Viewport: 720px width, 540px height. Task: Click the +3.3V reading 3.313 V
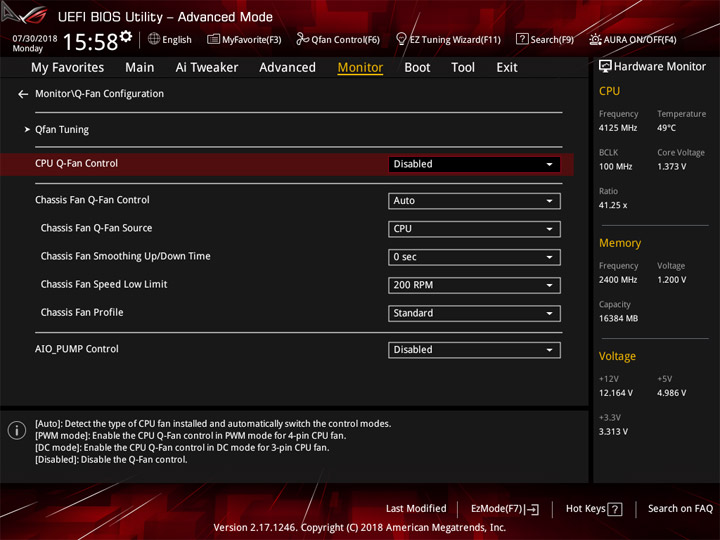613,432
